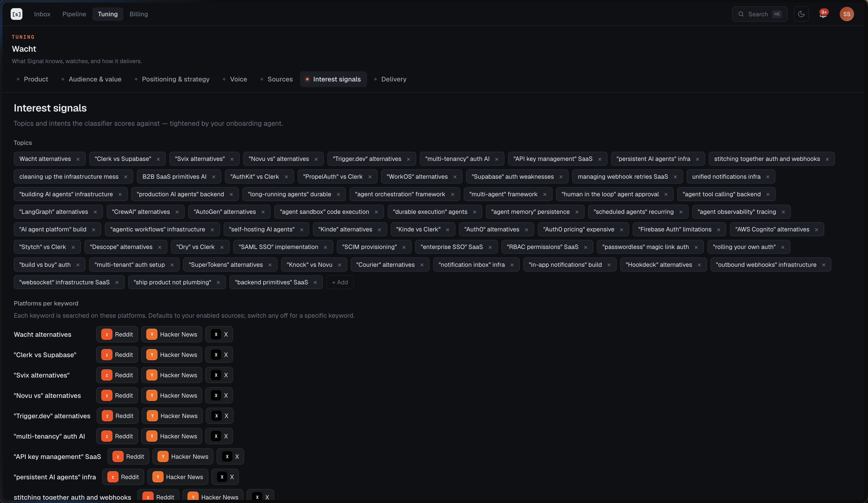Toggle Hacker News for "Trigger.dev" alternatives
The image size is (868, 503).
point(172,416)
